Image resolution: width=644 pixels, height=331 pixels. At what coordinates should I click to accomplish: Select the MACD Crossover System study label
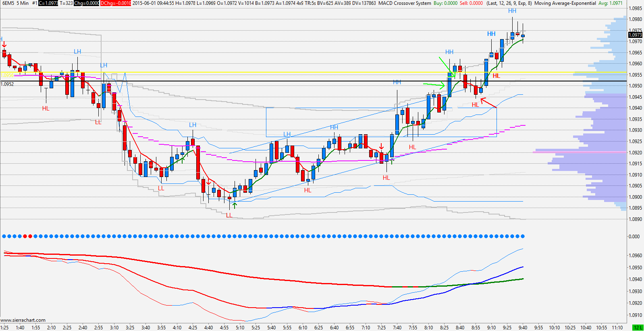[405, 3]
